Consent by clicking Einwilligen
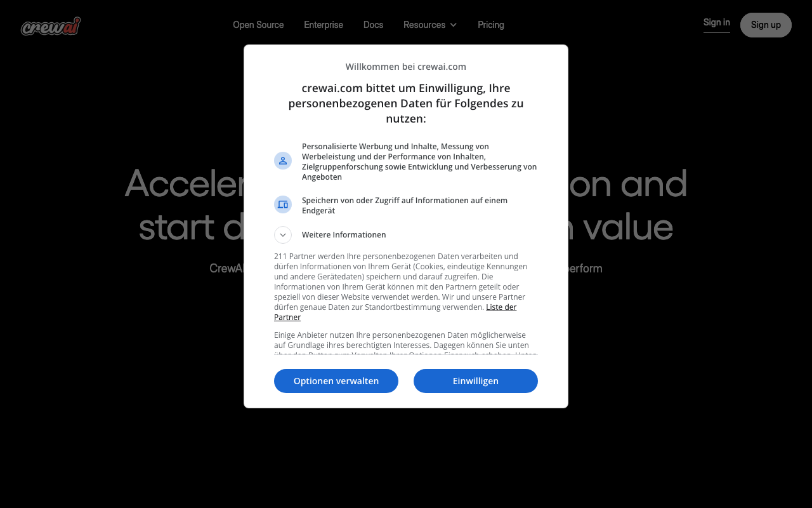The width and height of the screenshot is (812, 508). point(476,381)
